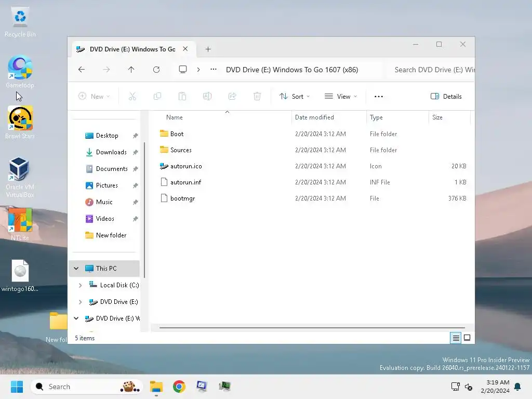
Task: Click the search DVD Drive field
Action: pyautogui.click(x=431, y=70)
